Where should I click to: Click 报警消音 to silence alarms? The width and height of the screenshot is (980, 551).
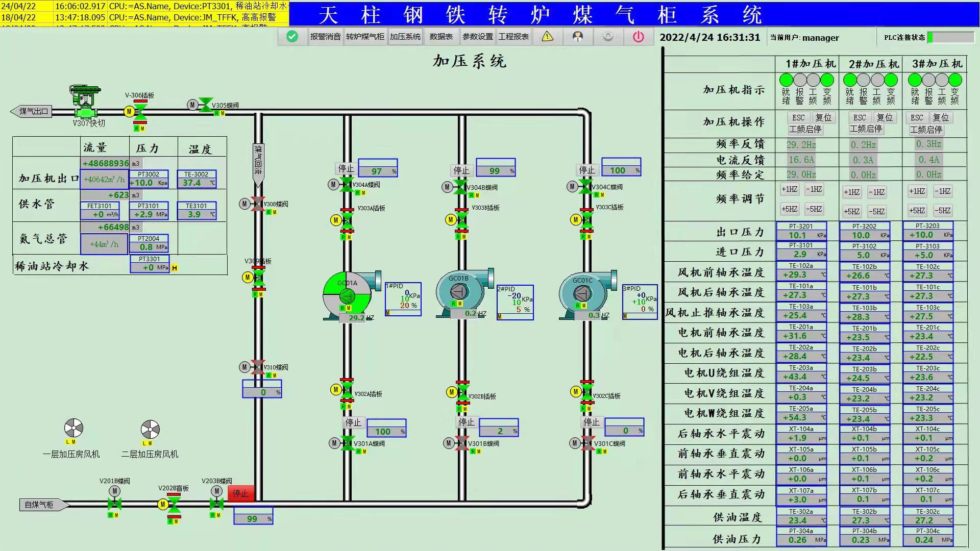325,37
